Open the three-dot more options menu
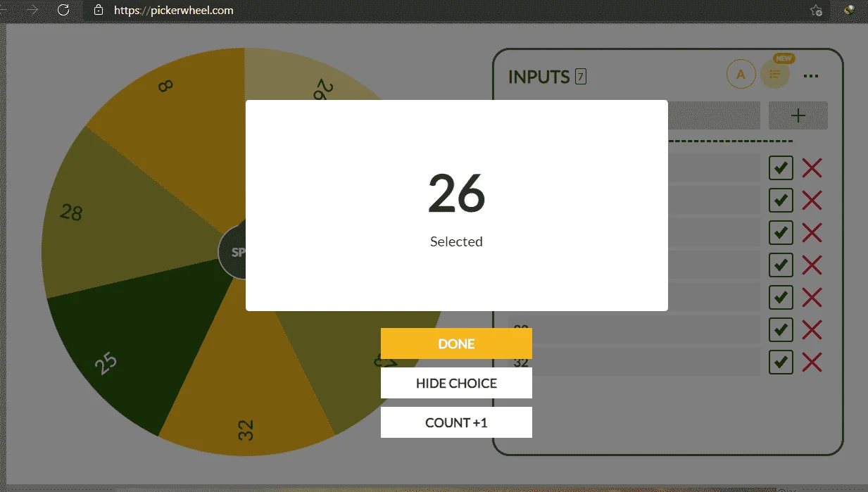The width and height of the screenshot is (868, 492). [811, 75]
